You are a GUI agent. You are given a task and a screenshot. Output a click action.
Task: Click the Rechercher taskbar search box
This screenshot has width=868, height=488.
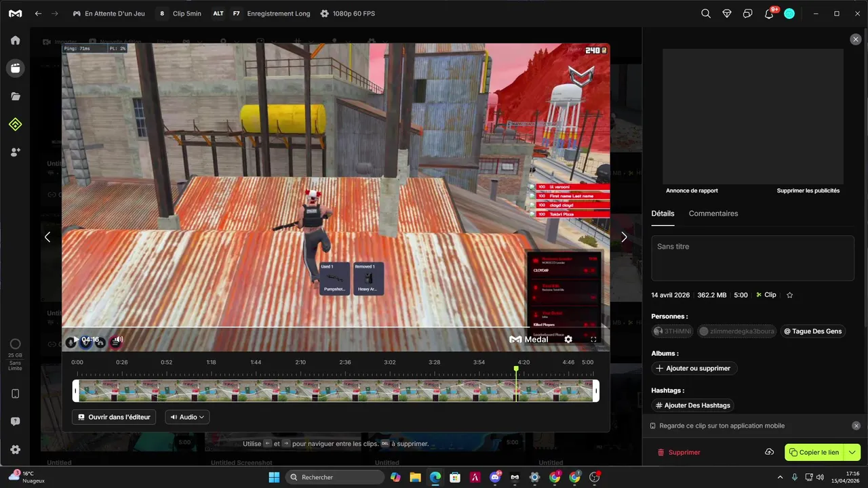(x=335, y=477)
